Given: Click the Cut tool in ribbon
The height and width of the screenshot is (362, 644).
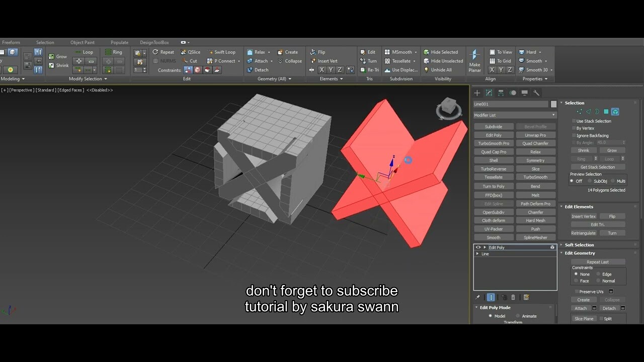Looking at the screenshot, I should (190, 61).
